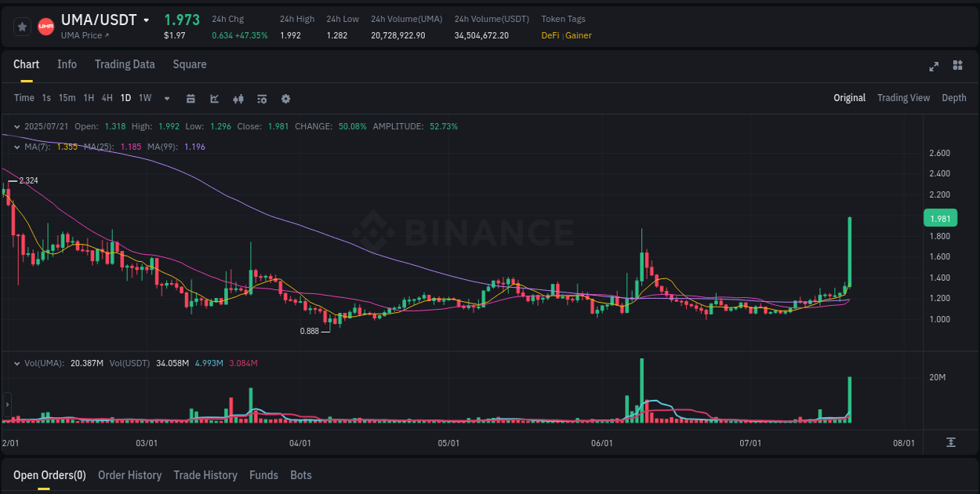Expand chart to fullscreen with the arrows icon
The image size is (980, 494).
pyautogui.click(x=933, y=67)
